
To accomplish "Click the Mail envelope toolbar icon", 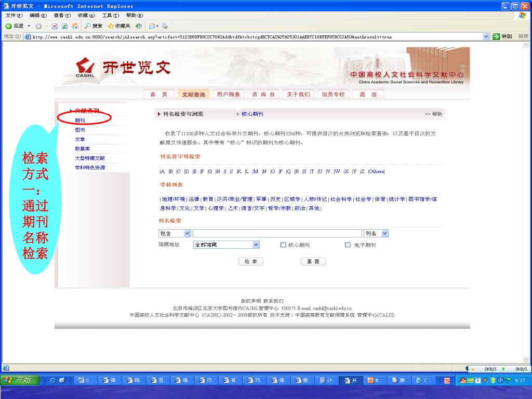I will 152,26.
